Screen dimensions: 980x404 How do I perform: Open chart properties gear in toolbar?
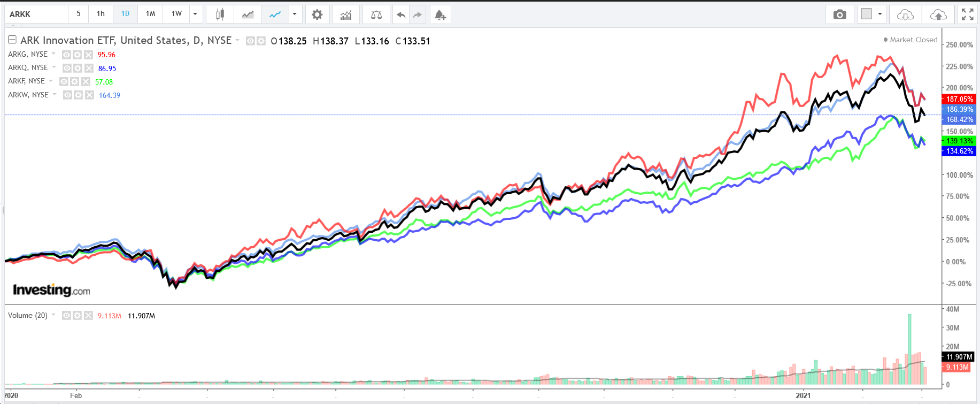click(317, 14)
